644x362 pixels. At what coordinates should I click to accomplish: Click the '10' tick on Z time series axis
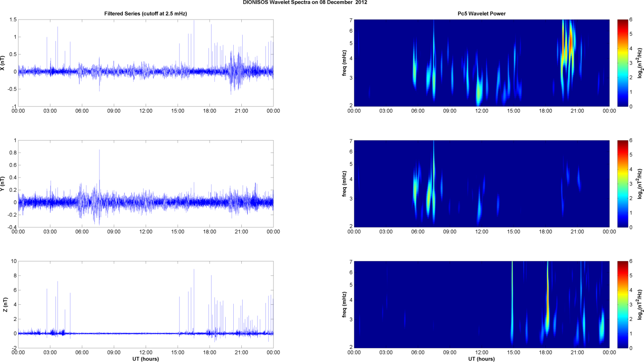pos(14,261)
